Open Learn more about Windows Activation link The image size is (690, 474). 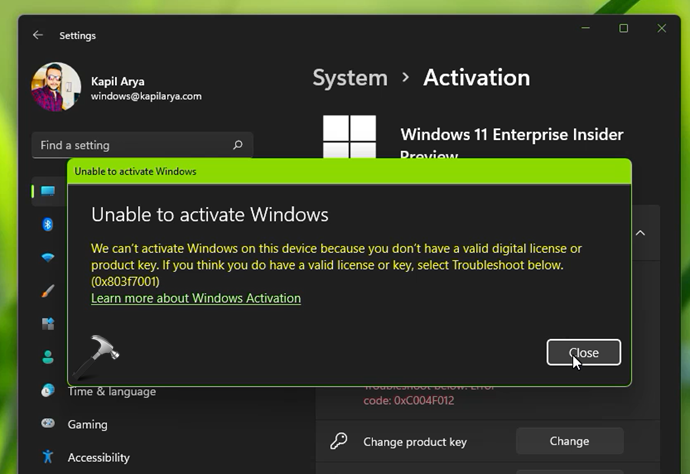click(x=196, y=298)
